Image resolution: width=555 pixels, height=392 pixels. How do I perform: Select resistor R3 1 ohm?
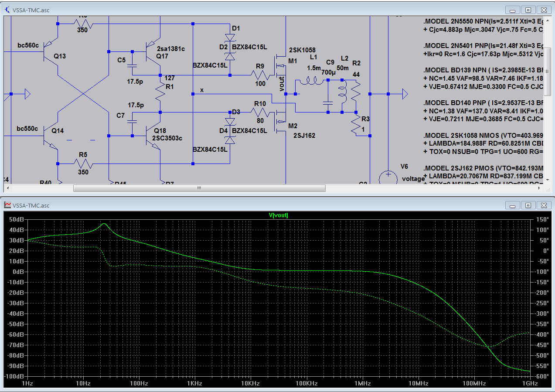pos(356,124)
